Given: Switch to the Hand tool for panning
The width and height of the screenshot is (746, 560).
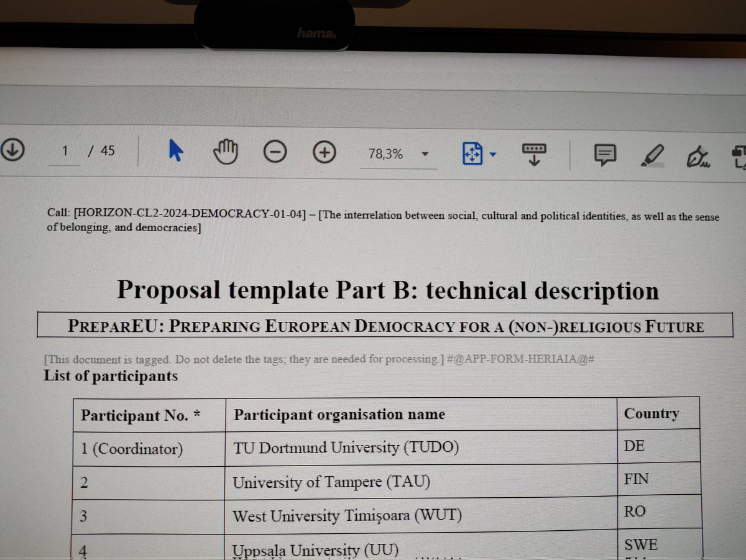Looking at the screenshot, I should point(225,151).
